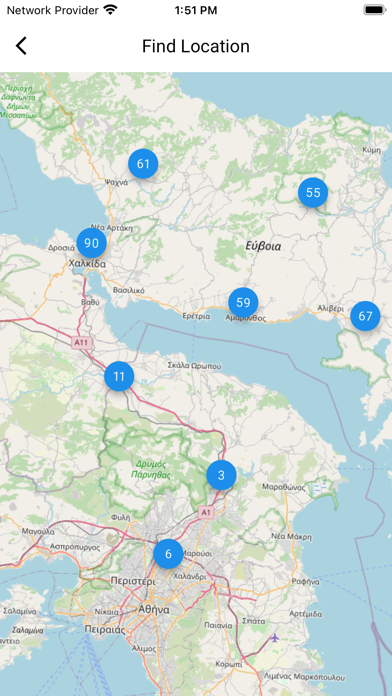Screen dimensions: 392x696
Task: Click the Ψαχνά label
Action: [116, 182]
